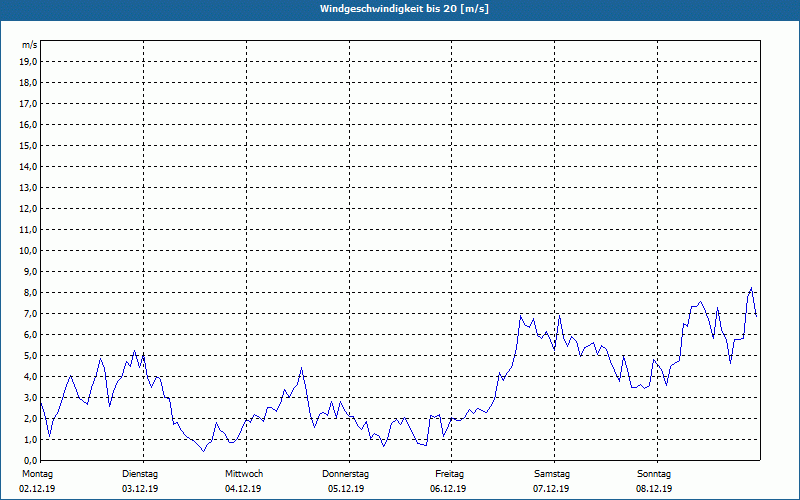Image resolution: width=800 pixels, height=500 pixels.
Task: Click the 'Freitag' day label
Action: [x=449, y=474]
